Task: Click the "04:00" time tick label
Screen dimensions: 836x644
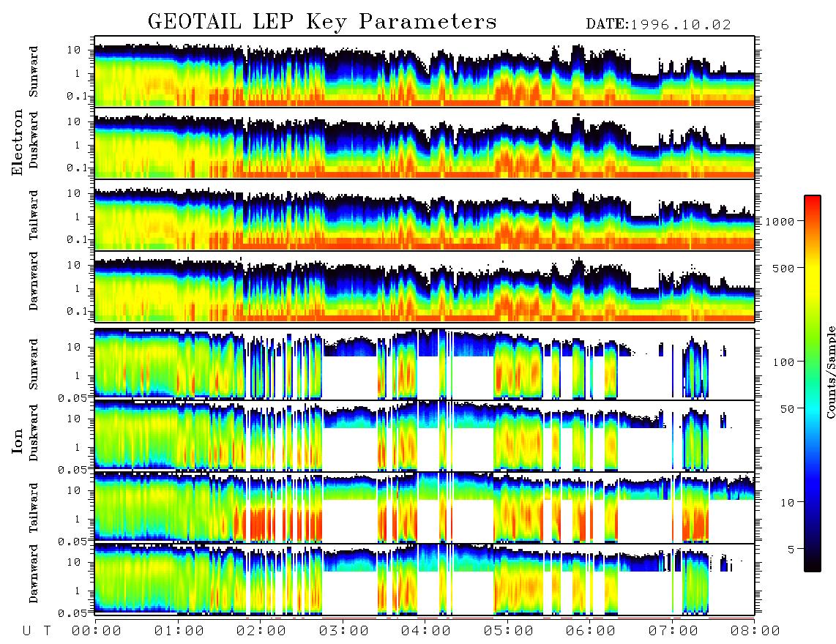Action: (426, 632)
